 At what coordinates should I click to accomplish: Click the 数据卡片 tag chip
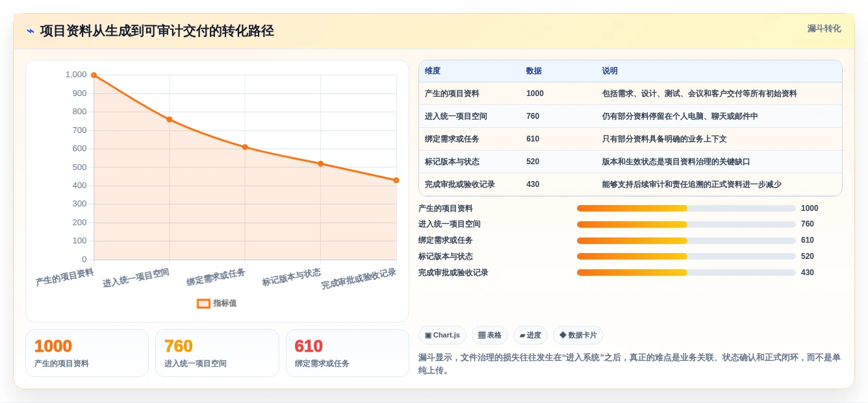click(x=578, y=335)
